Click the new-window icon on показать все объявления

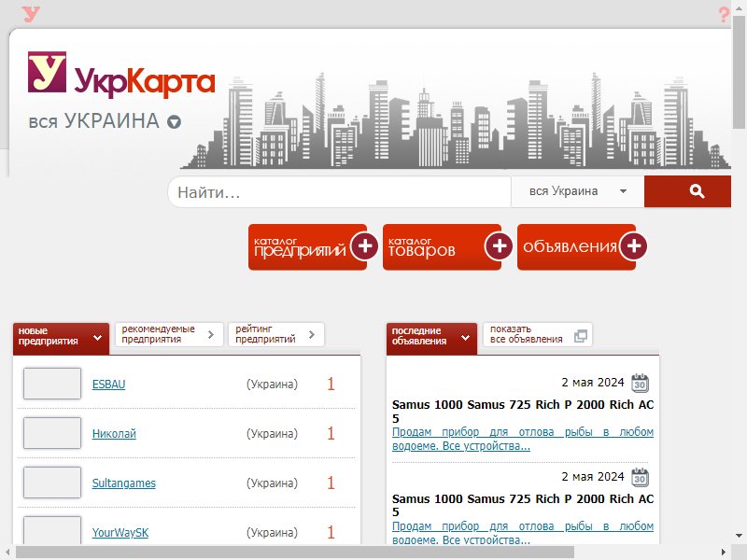point(580,336)
